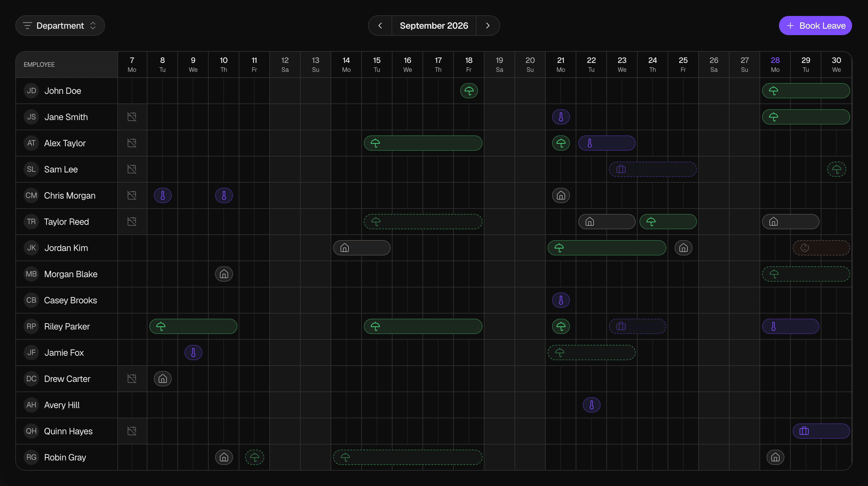Click Jane Smith's unavailable icon on the 7th

132,117
